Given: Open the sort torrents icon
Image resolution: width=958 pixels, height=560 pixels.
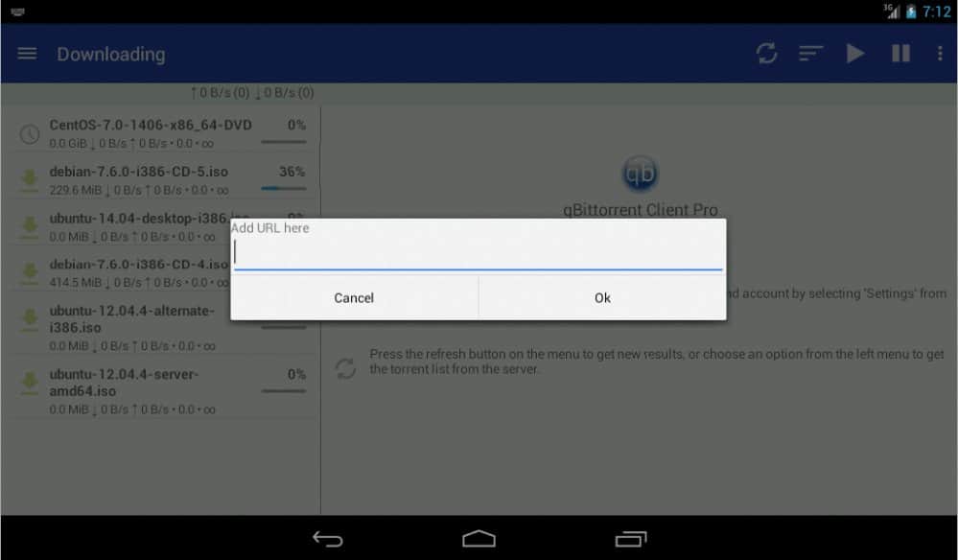Looking at the screenshot, I should click(811, 54).
